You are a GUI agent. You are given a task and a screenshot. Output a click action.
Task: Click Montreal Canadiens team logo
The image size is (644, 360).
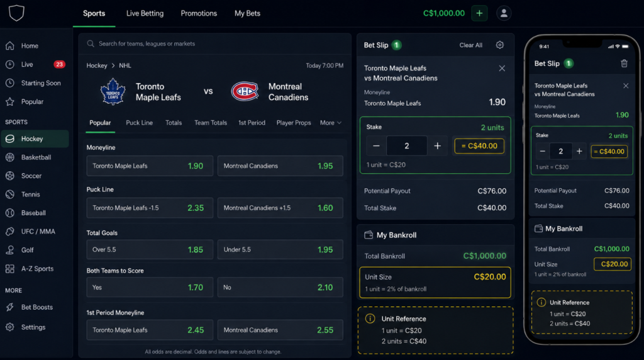(245, 91)
